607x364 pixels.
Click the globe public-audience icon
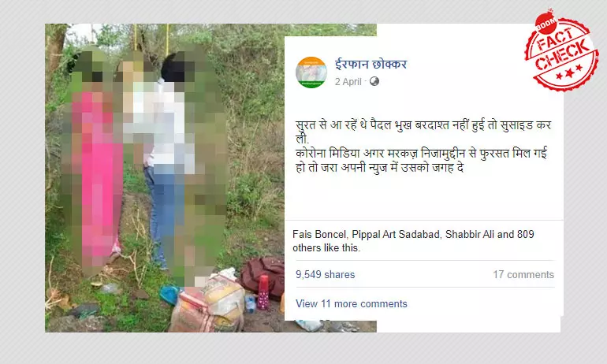(x=374, y=81)
